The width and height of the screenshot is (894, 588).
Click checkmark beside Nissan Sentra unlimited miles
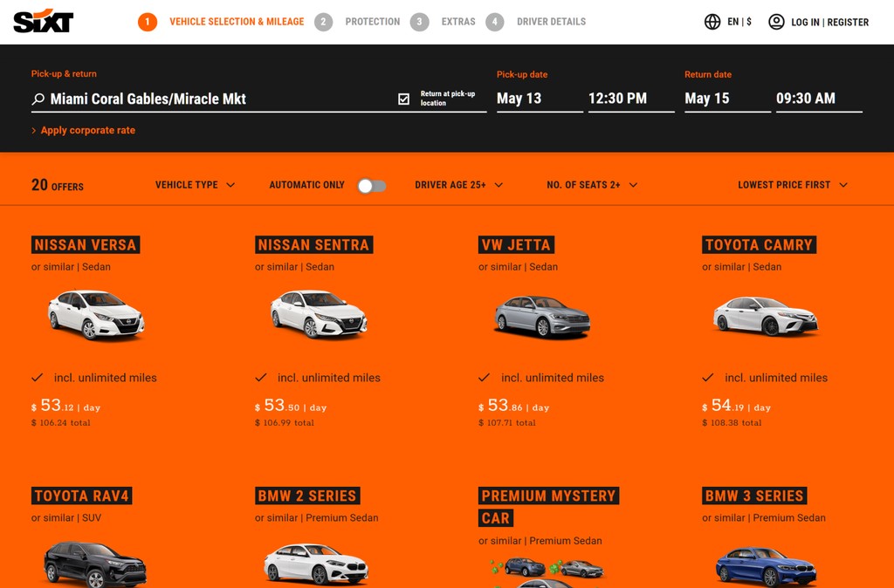pos(261,377)
